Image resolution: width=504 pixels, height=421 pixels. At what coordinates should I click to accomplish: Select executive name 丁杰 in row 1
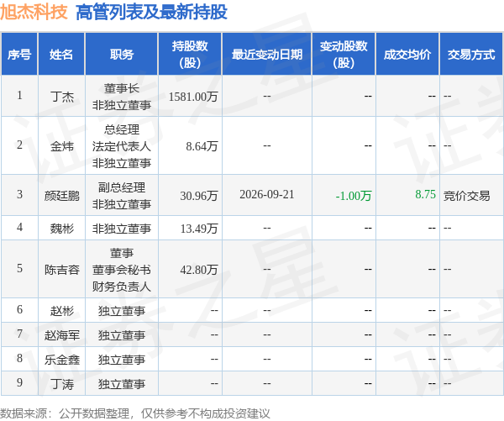point(62,96)
